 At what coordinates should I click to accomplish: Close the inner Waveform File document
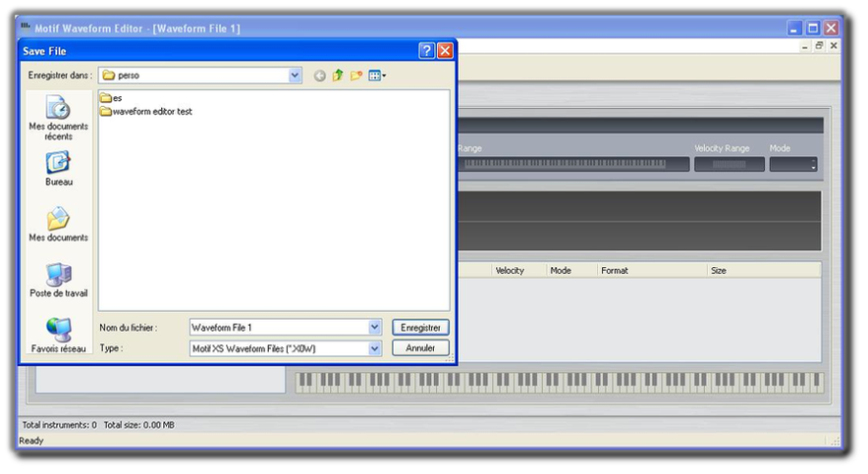[x=833, y=46]
